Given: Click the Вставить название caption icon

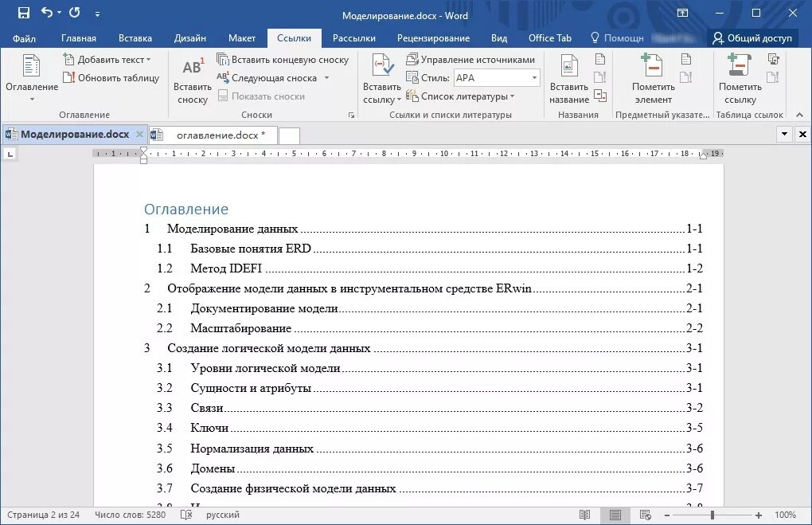Looking at the screenshot, I should (x=569, y=66).
